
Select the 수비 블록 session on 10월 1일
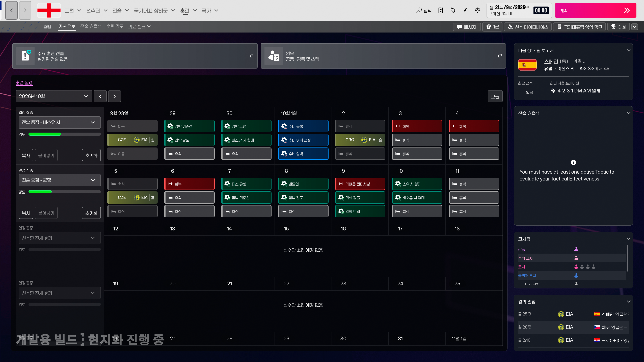click(x=303, y=126)
